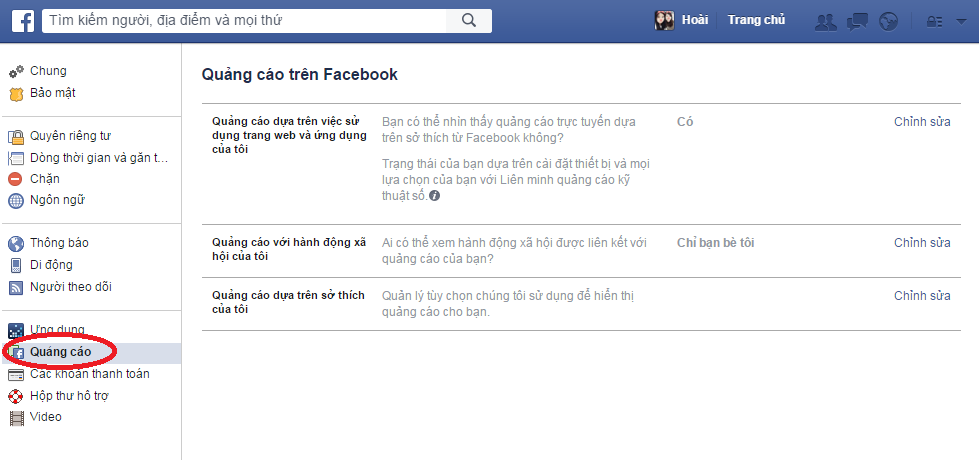This screenshot has height=460, width=979.
Task: Click the phone icon beside Di động
Action: 16,265
